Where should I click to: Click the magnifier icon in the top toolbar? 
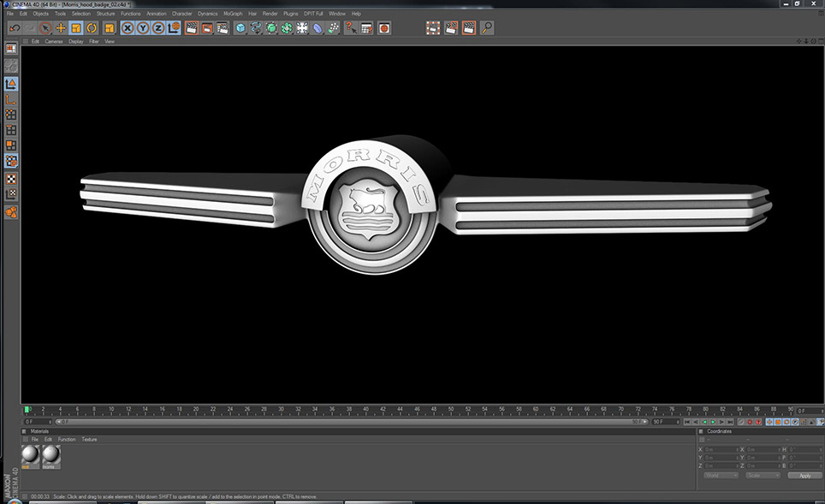pos(487,28)
